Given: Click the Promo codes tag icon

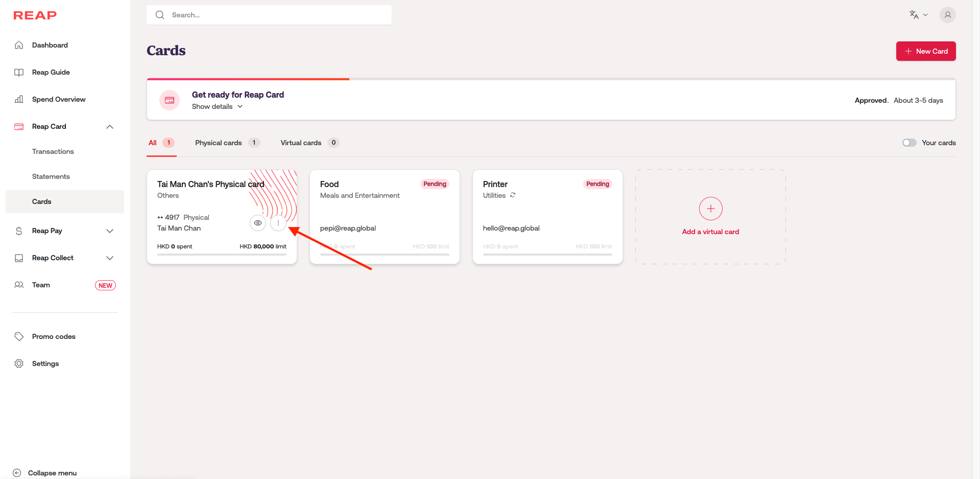Looking at the screenshot, I should 19,336.
